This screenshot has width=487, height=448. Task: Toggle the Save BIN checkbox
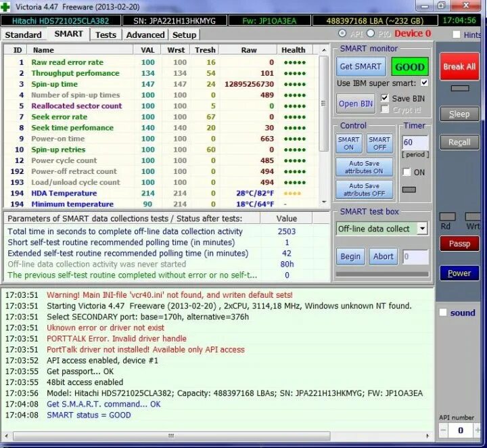click(384, 98)
